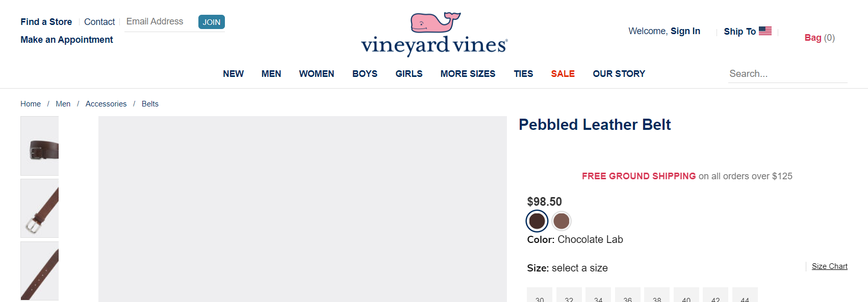
Task: View the third belt thumbnail image
Action: [40, 271]
